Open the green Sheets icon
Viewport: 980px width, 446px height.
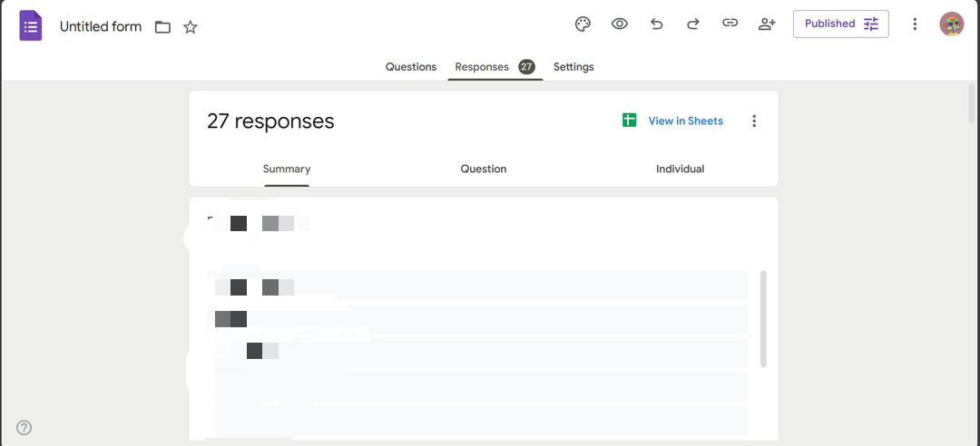tap(630, 121)
